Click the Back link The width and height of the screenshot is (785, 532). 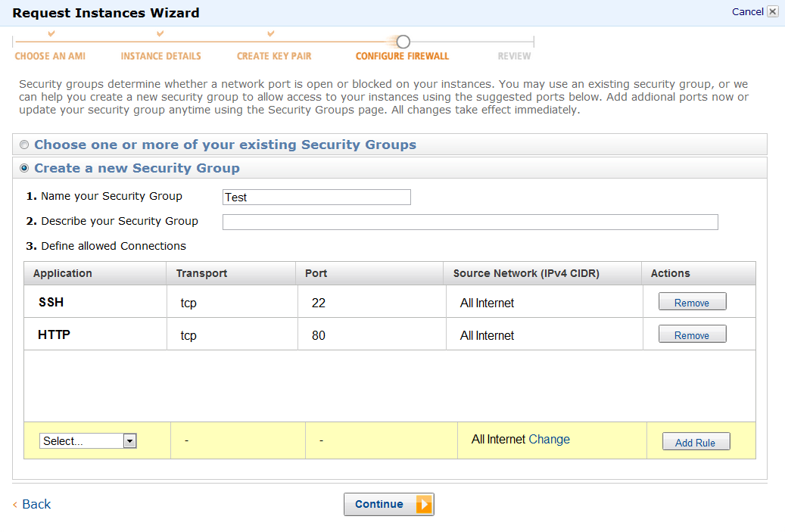click(36, 505)
